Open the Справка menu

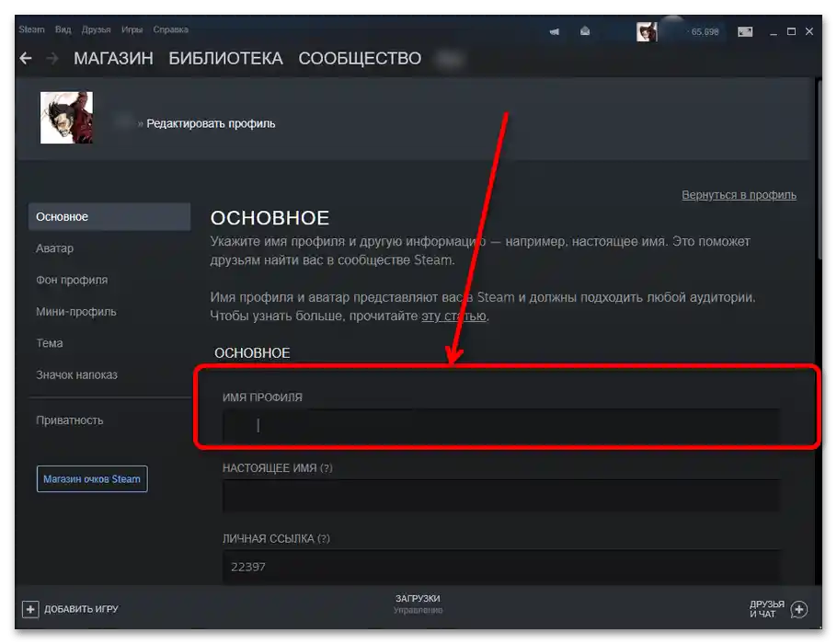tap(171, 29)
